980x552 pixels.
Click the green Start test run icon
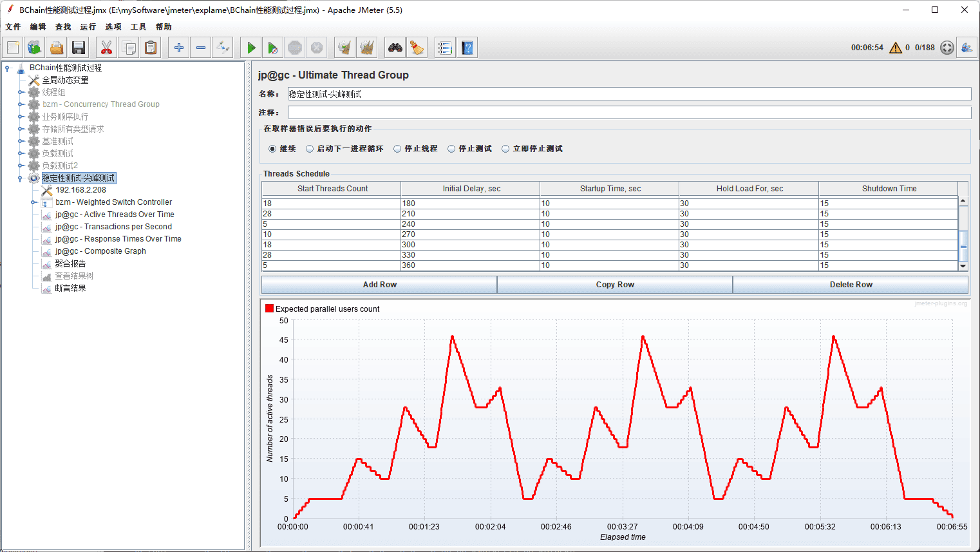pyautogui.click(x=251, y=48)
